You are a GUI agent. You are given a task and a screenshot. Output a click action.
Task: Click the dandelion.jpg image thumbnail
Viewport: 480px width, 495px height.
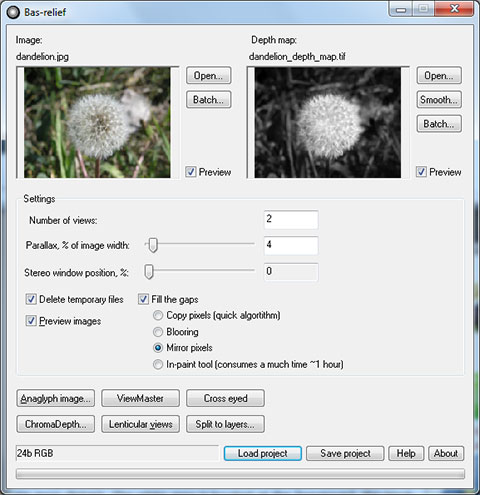(97, 122)
